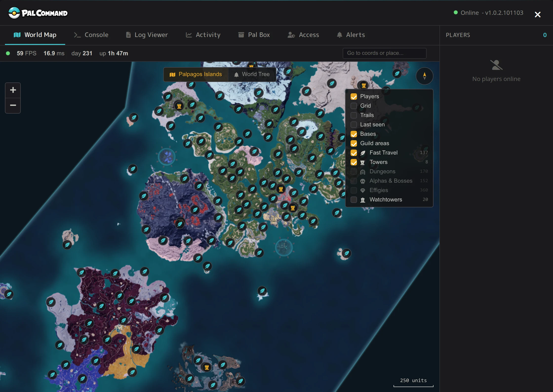Hide Towers markers checkbox
553x392 pixels.
(354, 162)
